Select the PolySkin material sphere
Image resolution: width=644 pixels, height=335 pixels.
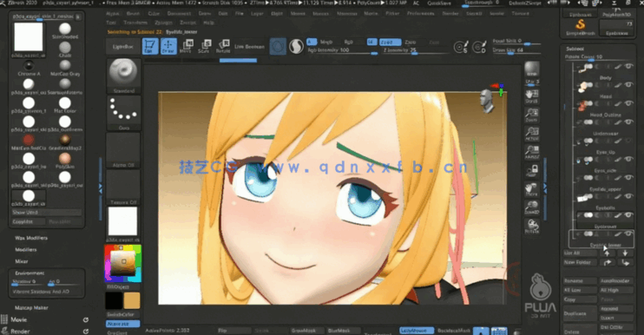tap(64, 159)
